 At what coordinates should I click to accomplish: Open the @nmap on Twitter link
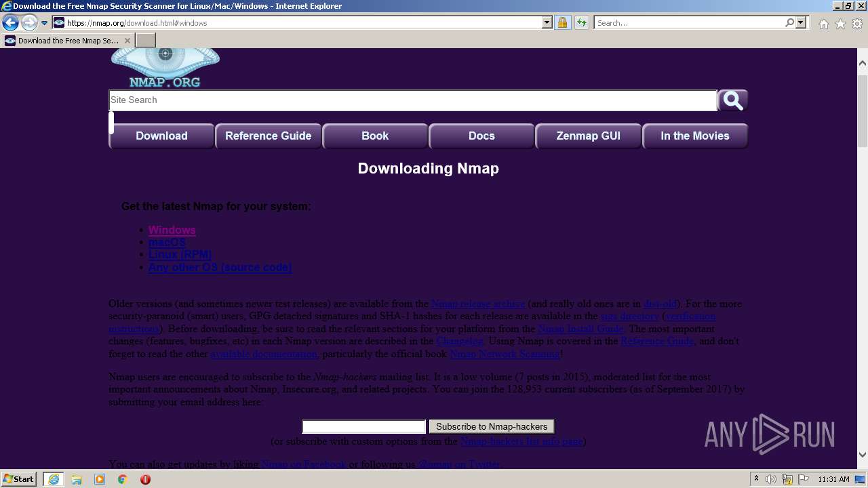(459, 464)
